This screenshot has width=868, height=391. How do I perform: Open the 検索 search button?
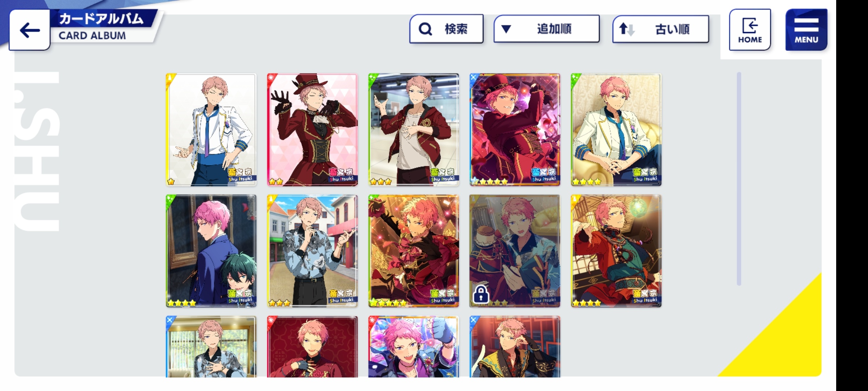(446, 29)
